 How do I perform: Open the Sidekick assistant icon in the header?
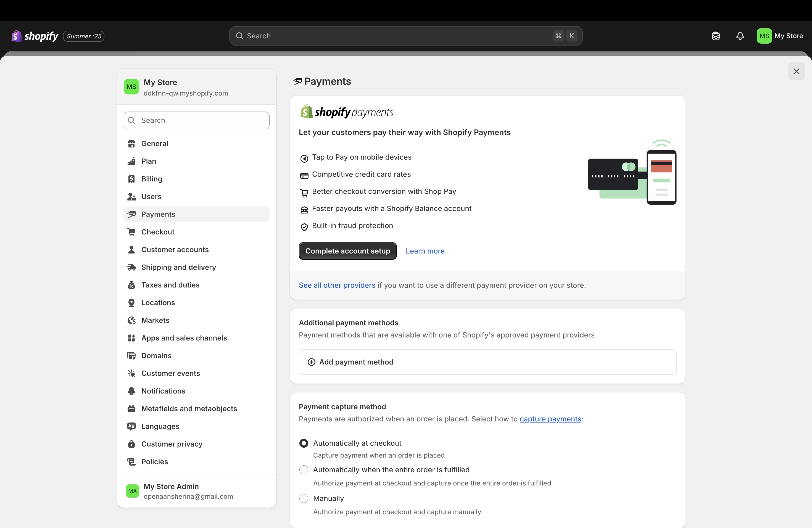point(716,36)
